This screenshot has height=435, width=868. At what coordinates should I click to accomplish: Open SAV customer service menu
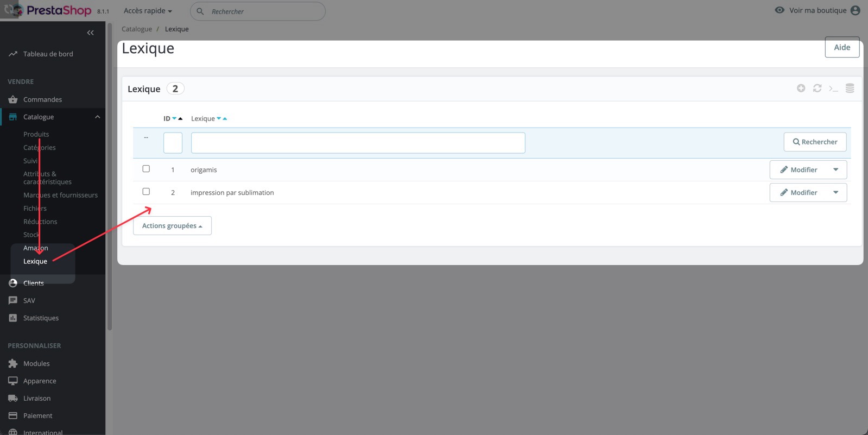pos(29,300)
